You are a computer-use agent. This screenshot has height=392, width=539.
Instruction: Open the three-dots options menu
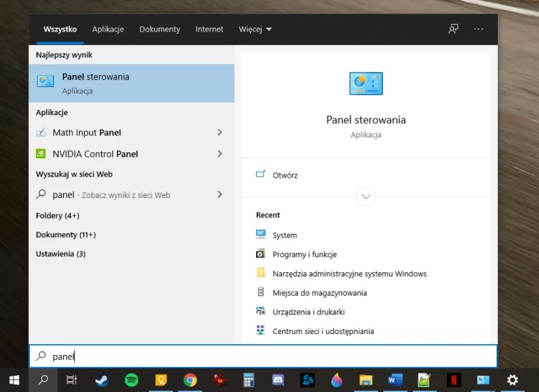478,29
